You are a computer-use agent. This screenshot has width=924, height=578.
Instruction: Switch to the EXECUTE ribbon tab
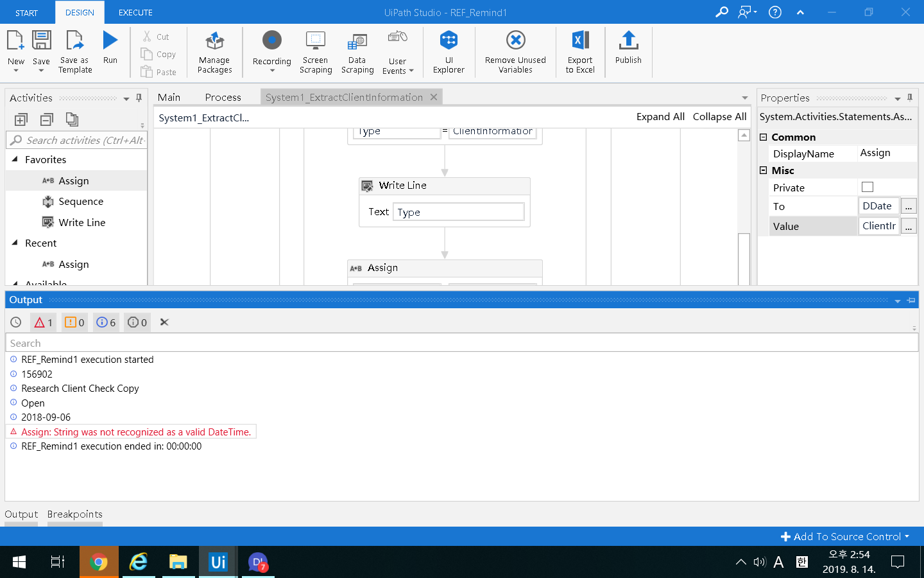click(x=135, y=13)
